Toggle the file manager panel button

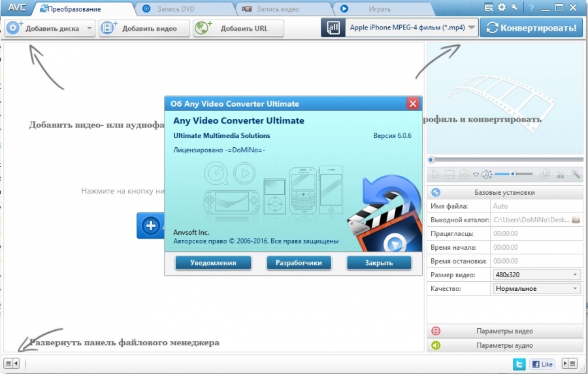[12, 364]
